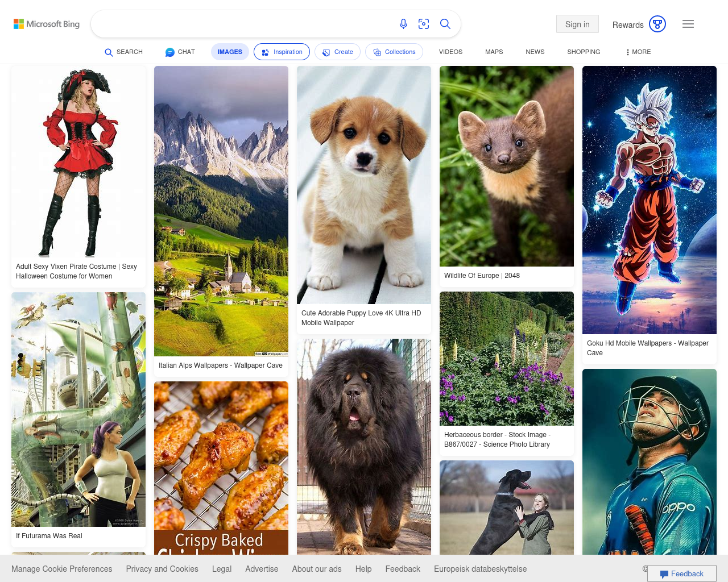The width and height of the screenshot is (728, 582).
Task: Switch to the Maps tab
Action: click(494, 52)
